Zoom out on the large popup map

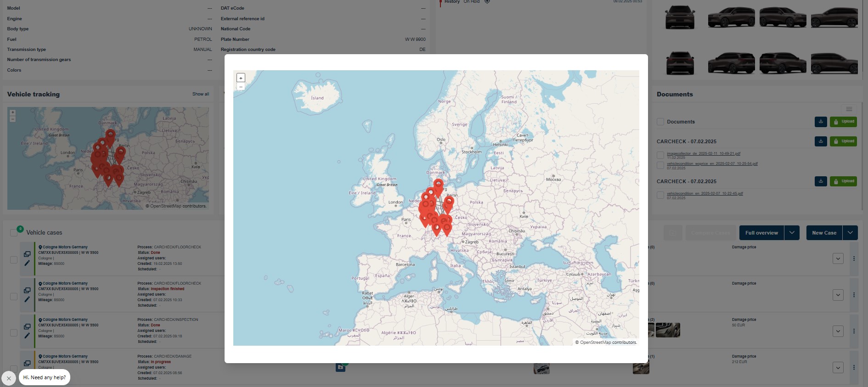241,87
